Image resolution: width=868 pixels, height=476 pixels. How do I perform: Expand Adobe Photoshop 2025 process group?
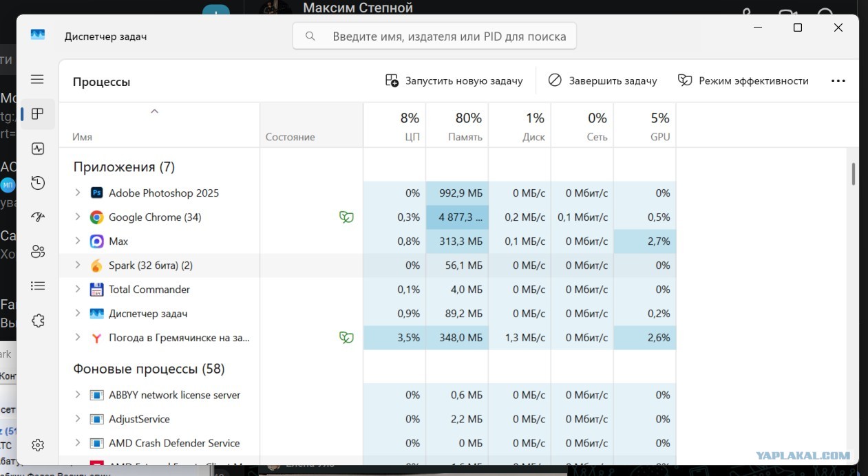point(78,193)
